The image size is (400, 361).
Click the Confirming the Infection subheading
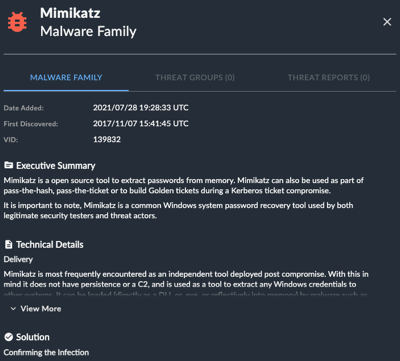point(46,352)
